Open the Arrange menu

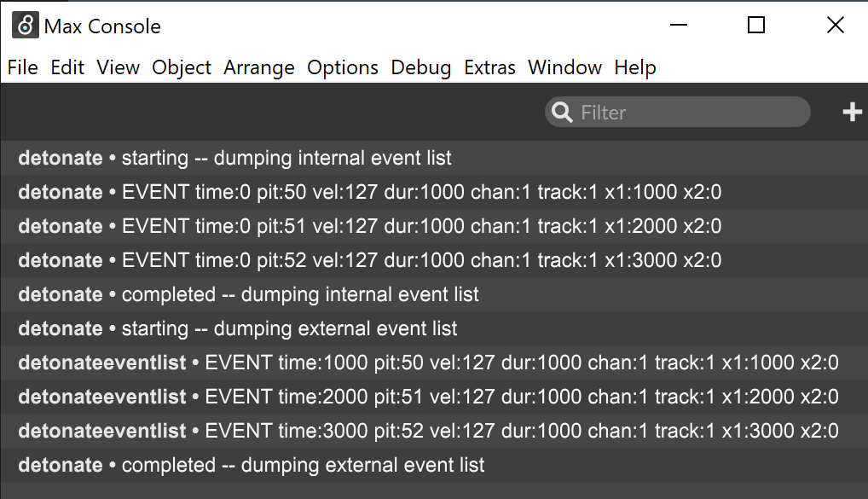coord(259,67)
